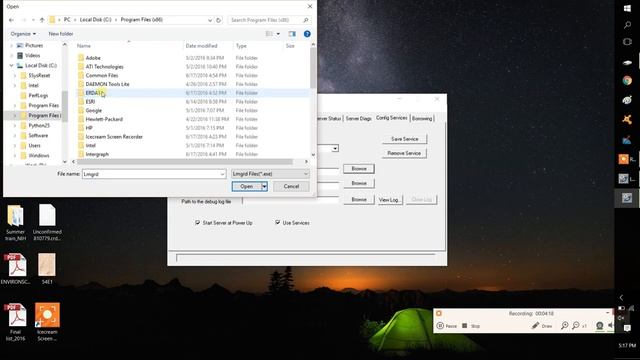This screenshot has width=640, height=360.
Task: Open the Task View taskbar icon
Action: coord(627,42)
